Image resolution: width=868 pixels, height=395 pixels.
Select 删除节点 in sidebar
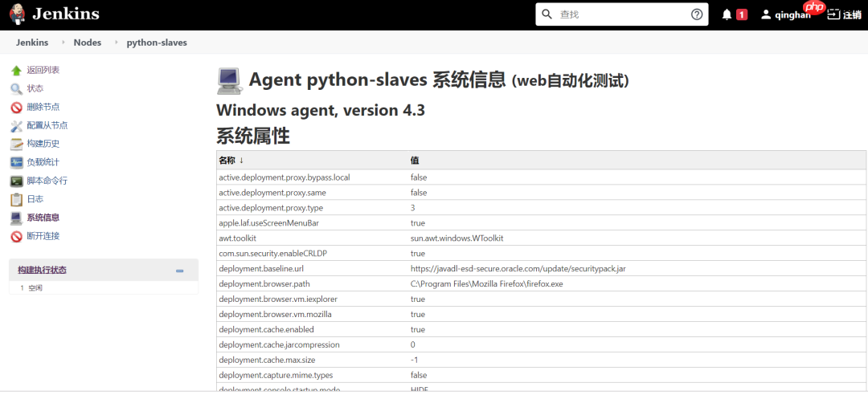(43, 108)
